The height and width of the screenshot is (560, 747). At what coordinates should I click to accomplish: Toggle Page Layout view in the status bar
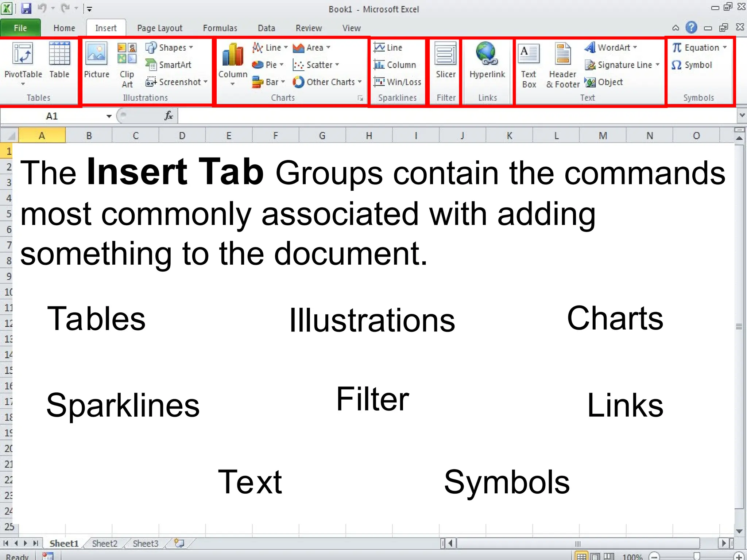(595, 557)
